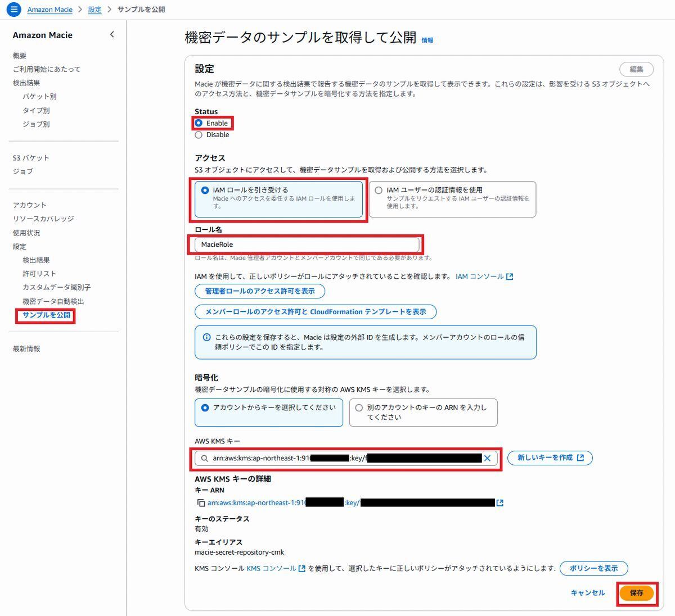
Task: Open the KMS コンソール link
Action: click(276, 568)
